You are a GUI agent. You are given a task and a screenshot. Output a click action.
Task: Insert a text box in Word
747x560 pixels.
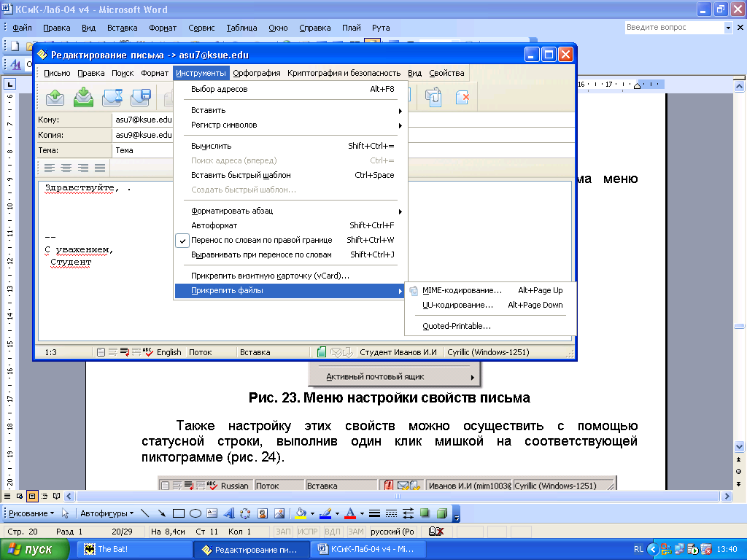coord(212,513)
